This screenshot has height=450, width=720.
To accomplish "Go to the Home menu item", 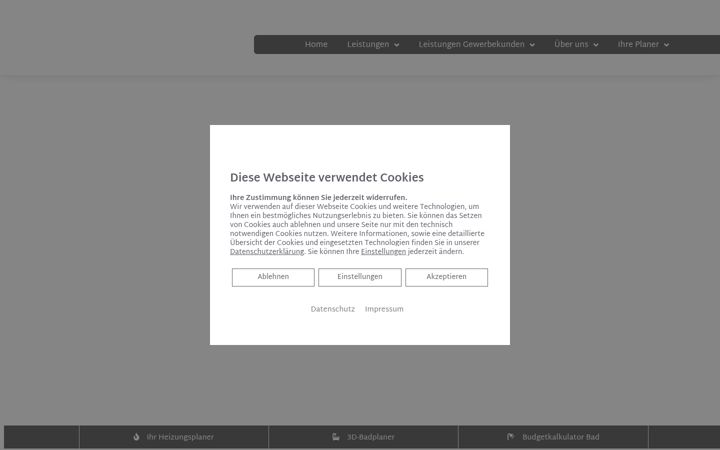I will [316, 45].
